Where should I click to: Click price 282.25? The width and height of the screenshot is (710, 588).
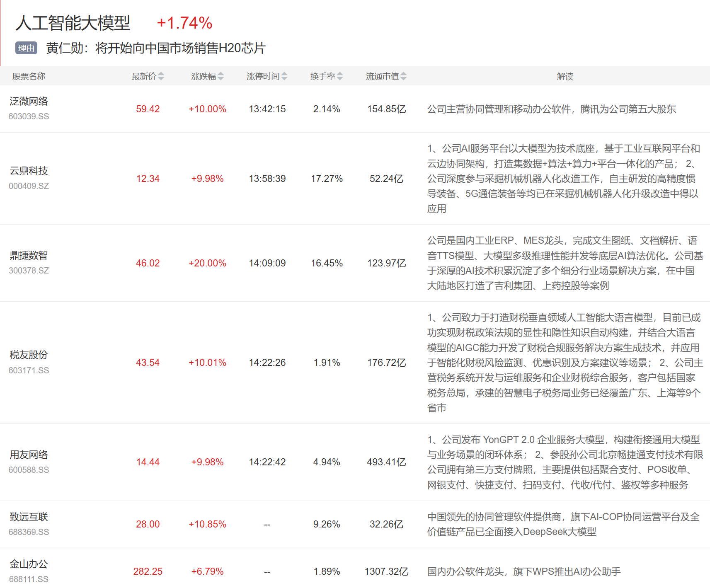[x=148, y=571]
